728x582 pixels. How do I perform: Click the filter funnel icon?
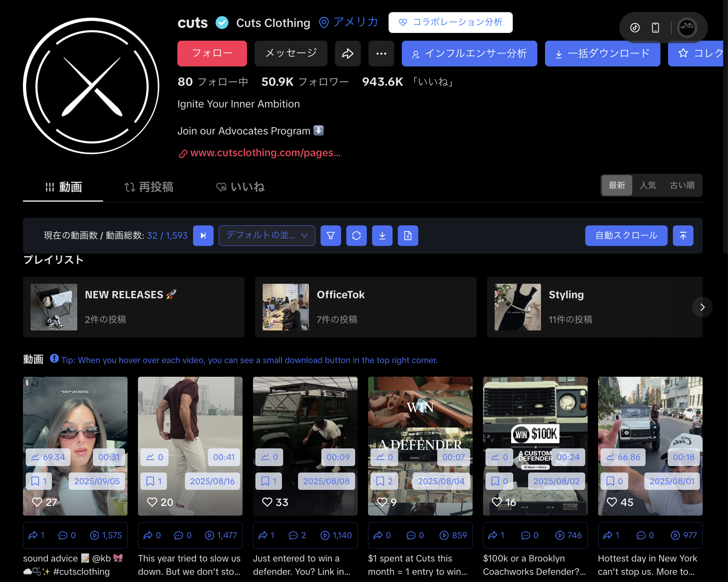tap(331, 235)
